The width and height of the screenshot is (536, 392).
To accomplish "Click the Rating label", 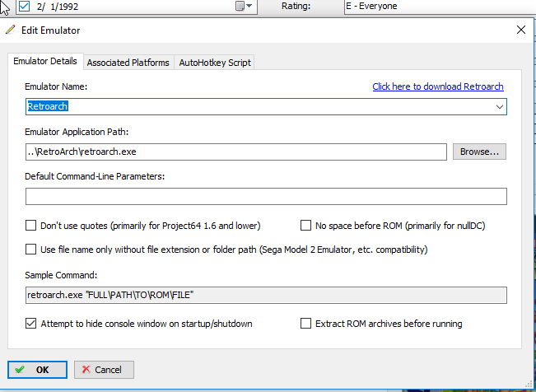I will [296, 6].
